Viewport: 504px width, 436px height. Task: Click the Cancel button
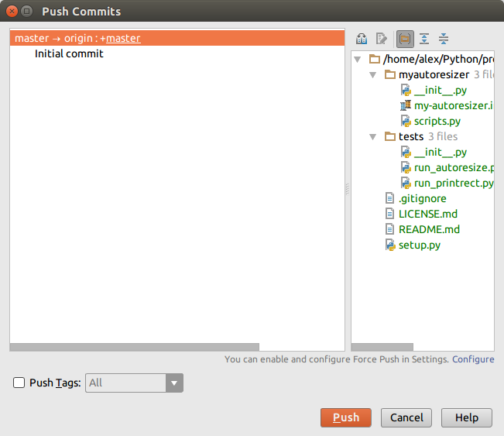point(406,417)
